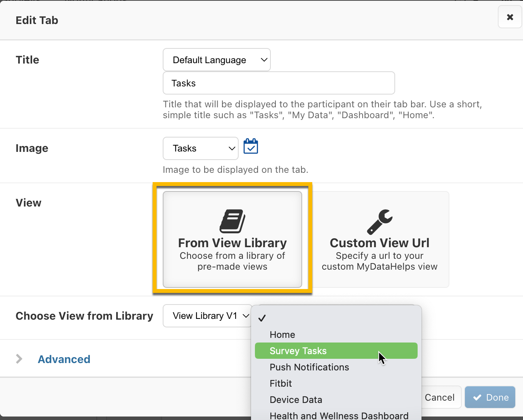Click the Cancel button
Screen dimensions: 523x420
(x=439, y=397)
